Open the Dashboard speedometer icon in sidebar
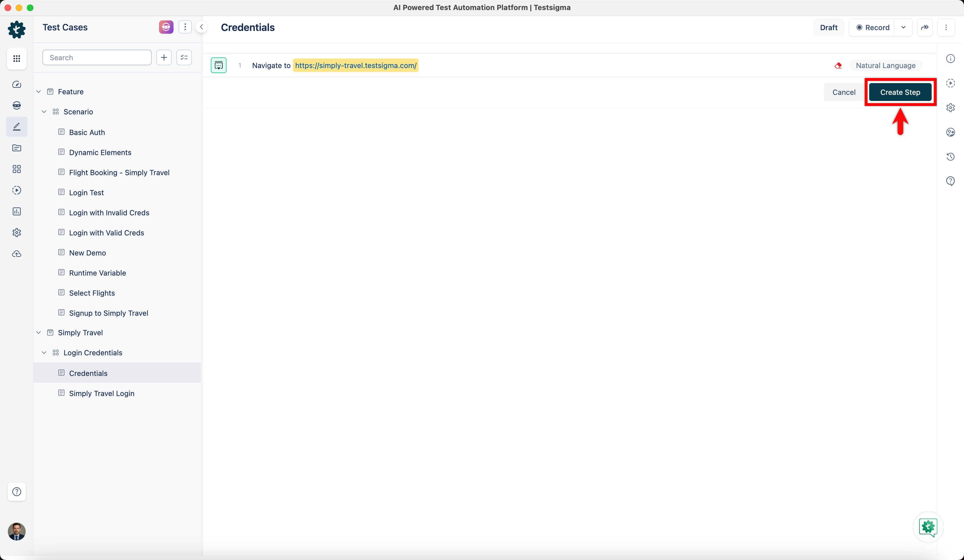Image resolution: width=964 pixels, height=560 pixels. (x=17, y=85)
